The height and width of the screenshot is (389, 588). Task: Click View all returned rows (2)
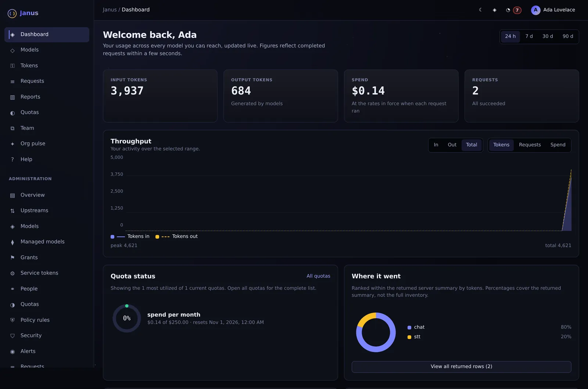click(x=461, y=367)
